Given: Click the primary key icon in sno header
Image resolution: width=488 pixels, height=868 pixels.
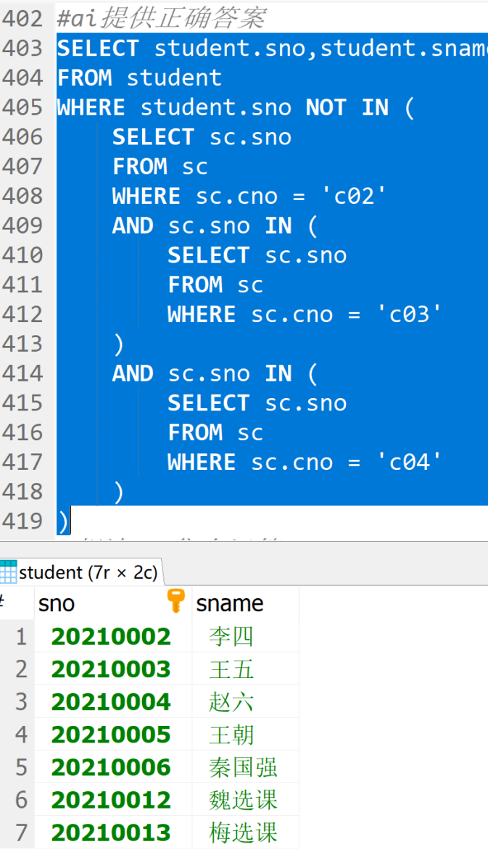Looking at the screenshot, I should tap(176, 601).
